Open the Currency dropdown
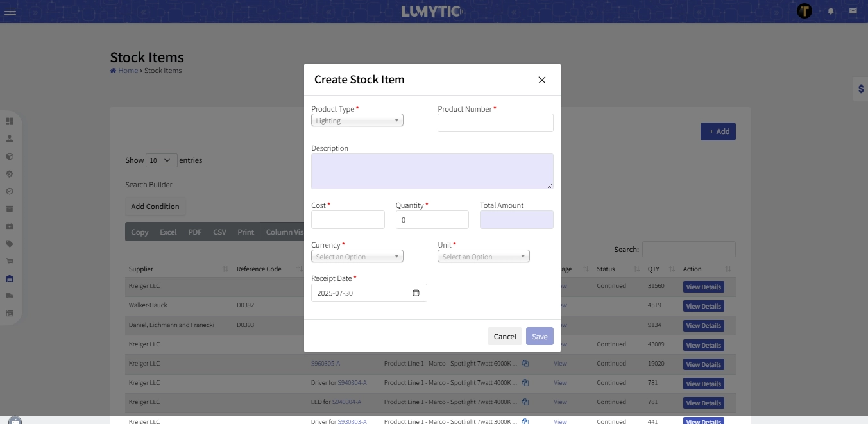The image size is (868, 424). pyautogui.click(x=357, y=257)
